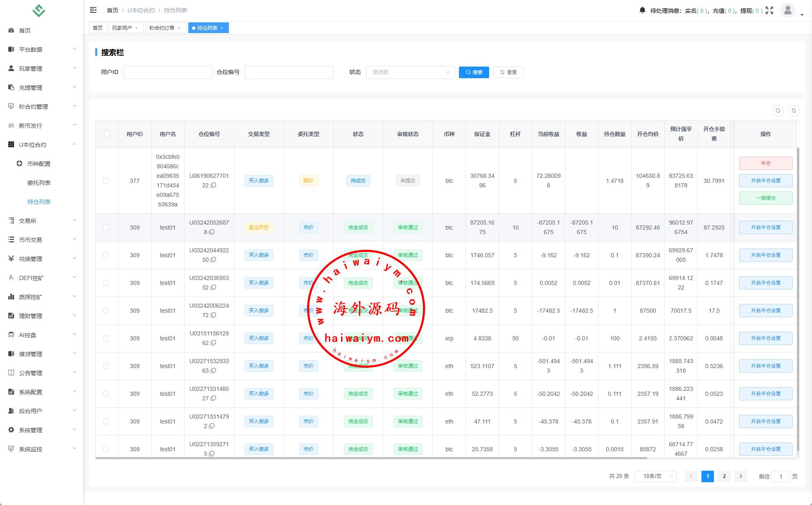Open the user avatar menu
Image resolution: width=812 pixels, height=505 pixels.
788,10
